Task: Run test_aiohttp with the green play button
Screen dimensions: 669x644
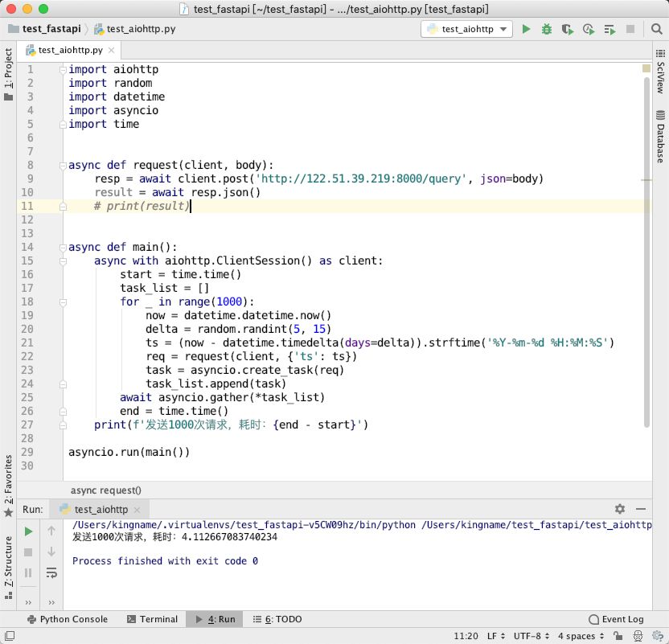Action: [526, 29]
